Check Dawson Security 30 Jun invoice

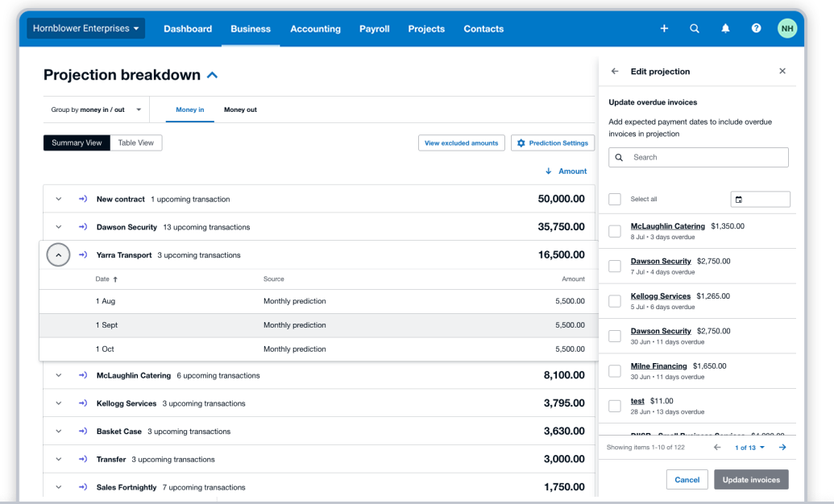(x=615, y=336)
